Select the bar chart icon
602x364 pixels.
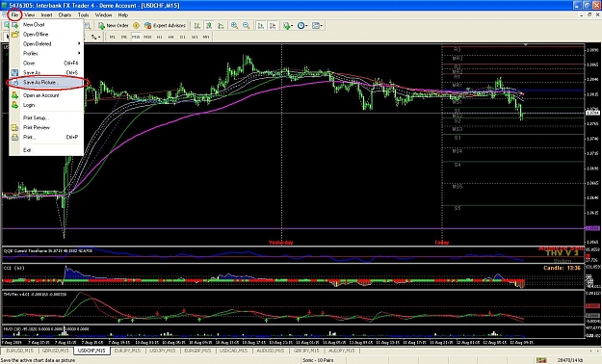point(196,26)
